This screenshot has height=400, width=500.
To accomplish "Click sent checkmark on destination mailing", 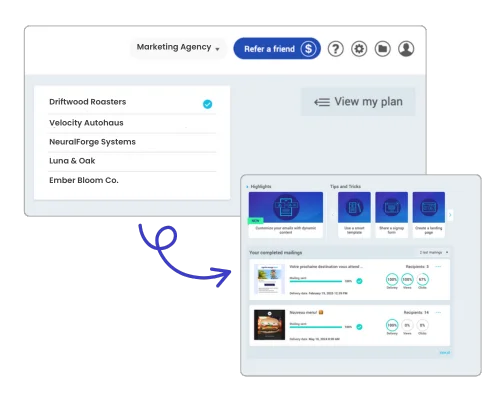I will click(359, 281).
